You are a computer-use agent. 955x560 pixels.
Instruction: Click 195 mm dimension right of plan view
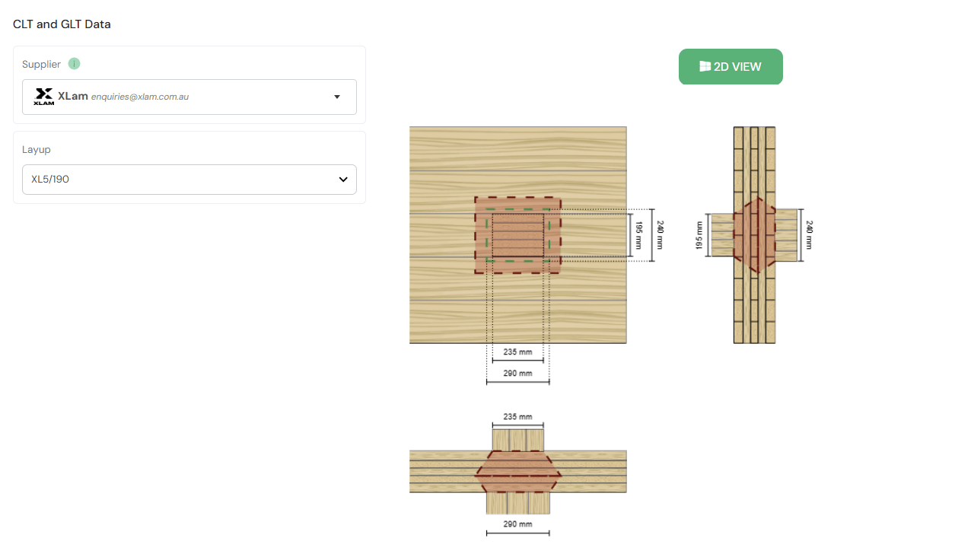tap(639, 236)
